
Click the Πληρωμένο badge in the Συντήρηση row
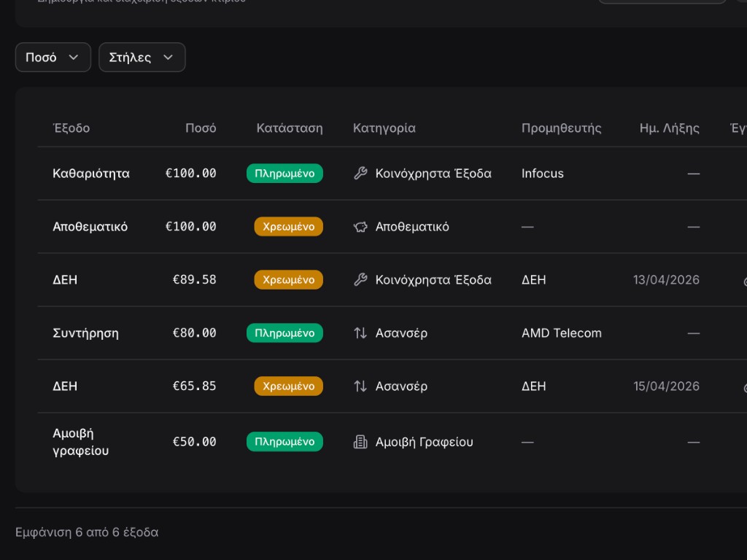285,333
